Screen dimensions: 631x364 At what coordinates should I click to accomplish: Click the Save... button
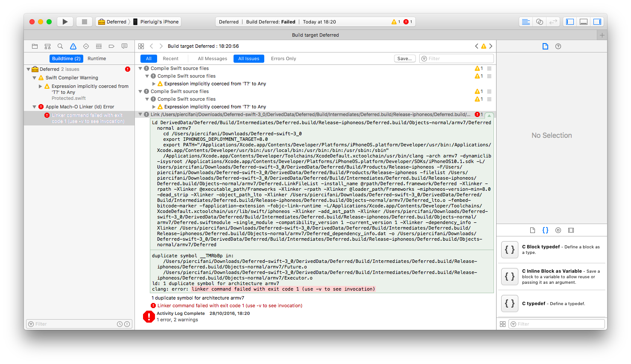click(405, 58)
